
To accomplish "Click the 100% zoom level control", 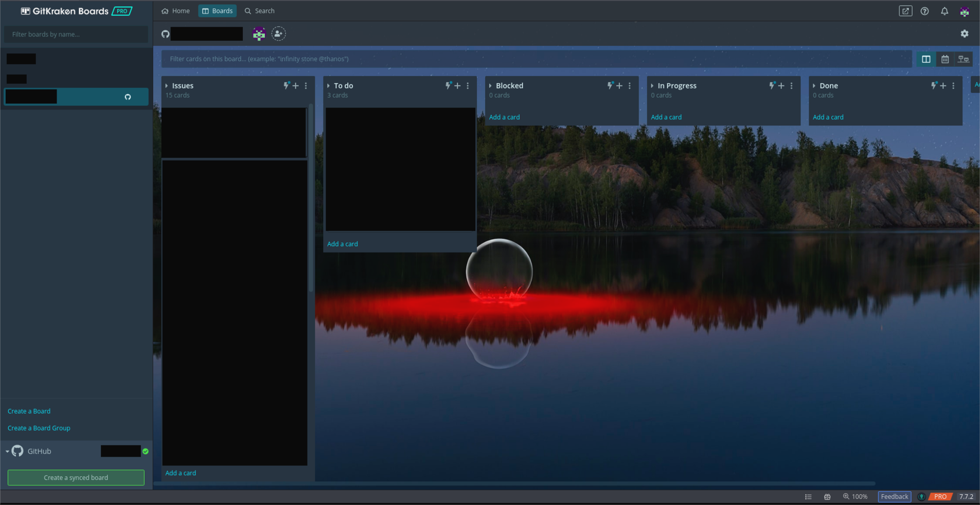I will 855,497.
